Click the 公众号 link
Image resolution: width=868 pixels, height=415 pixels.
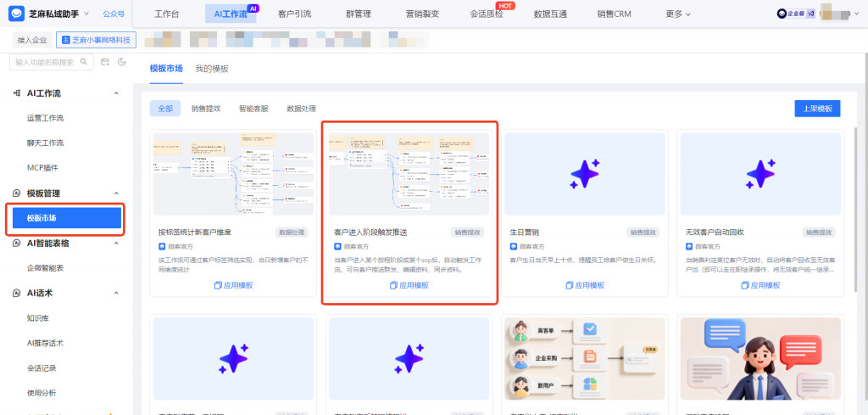tap(114, 14)
